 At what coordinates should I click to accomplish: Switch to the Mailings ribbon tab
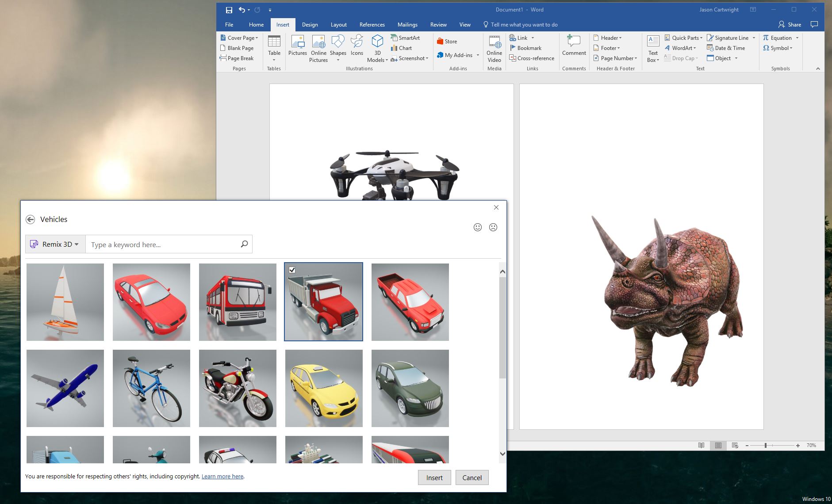(x=407, y=24)
